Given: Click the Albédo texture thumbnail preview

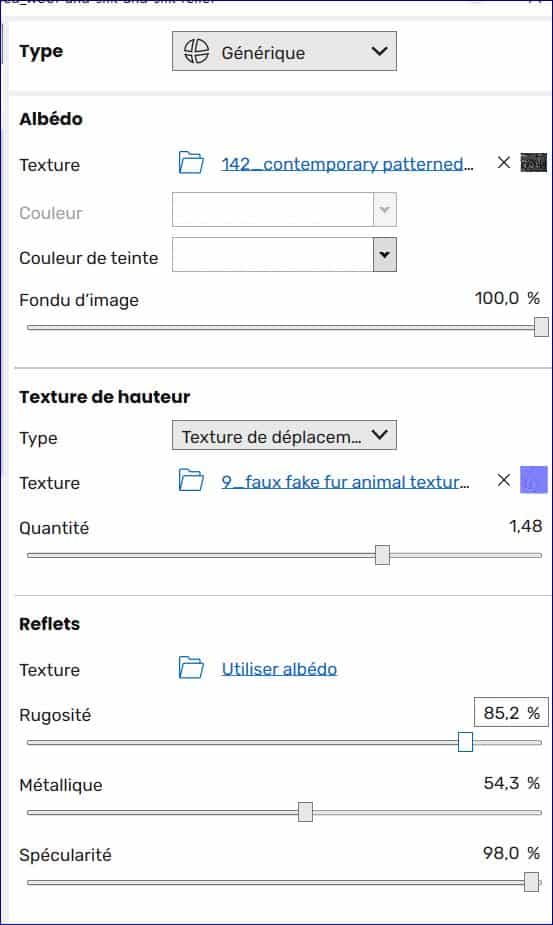Looking at the screenshot, I should point(534,163).
